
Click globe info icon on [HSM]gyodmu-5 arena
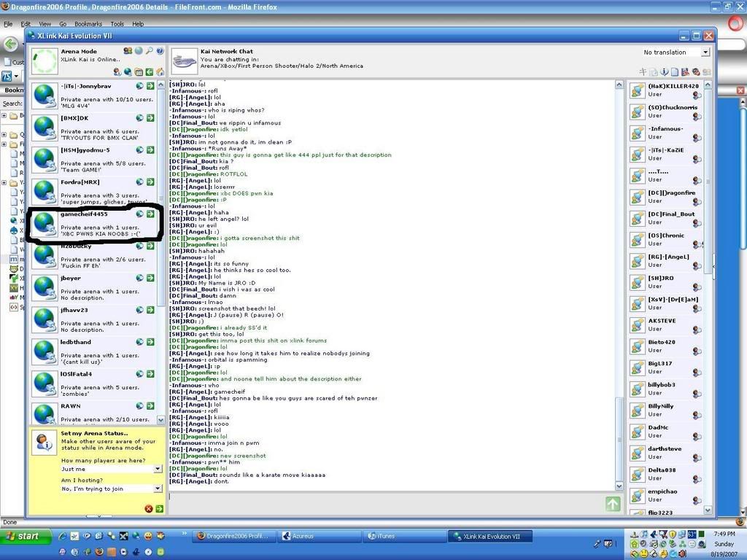point(139,150)
